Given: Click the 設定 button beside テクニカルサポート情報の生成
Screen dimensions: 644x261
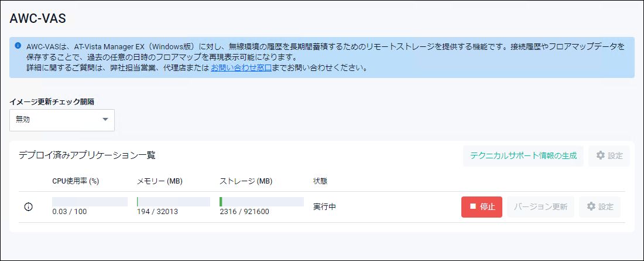Looking at the screenshot, I should tap(609, 155).
